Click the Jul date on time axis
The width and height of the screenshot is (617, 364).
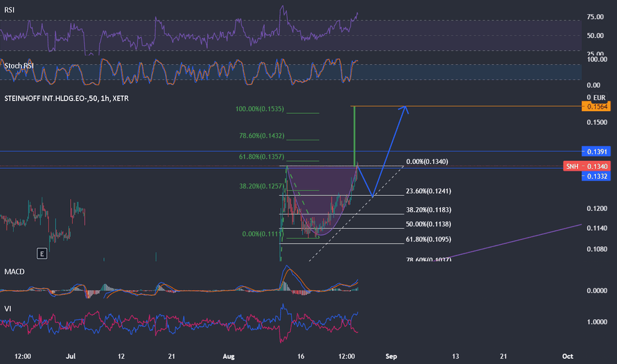[71, 356]
